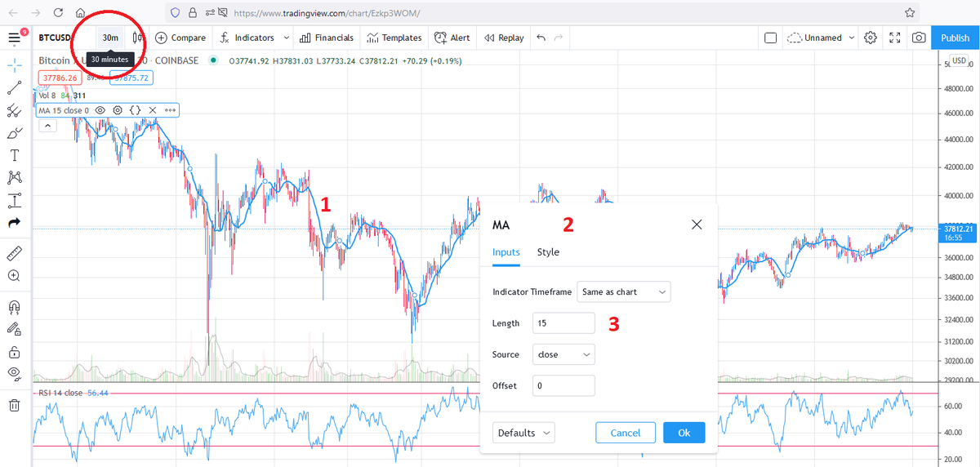Open MA indicator settings gear
The width and height of the screenshot is (980, 467).
tap(118, 109)
